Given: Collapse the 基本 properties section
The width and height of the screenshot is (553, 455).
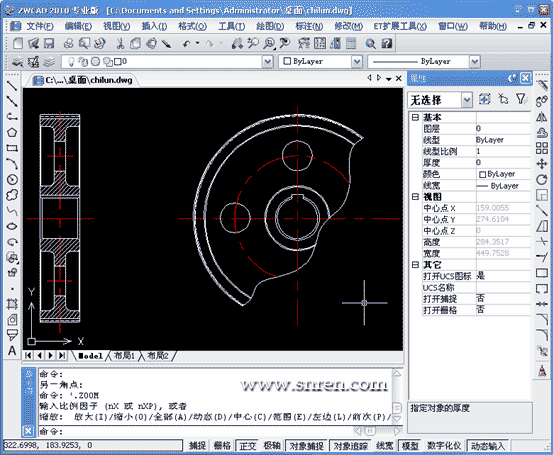Looking at the screenshot, I should 415,117.
